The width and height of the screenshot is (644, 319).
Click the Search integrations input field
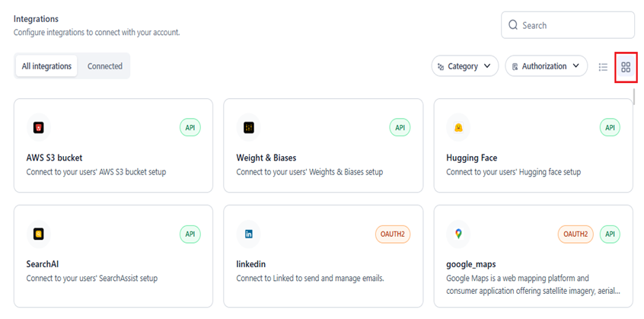[x=575, y=25]
